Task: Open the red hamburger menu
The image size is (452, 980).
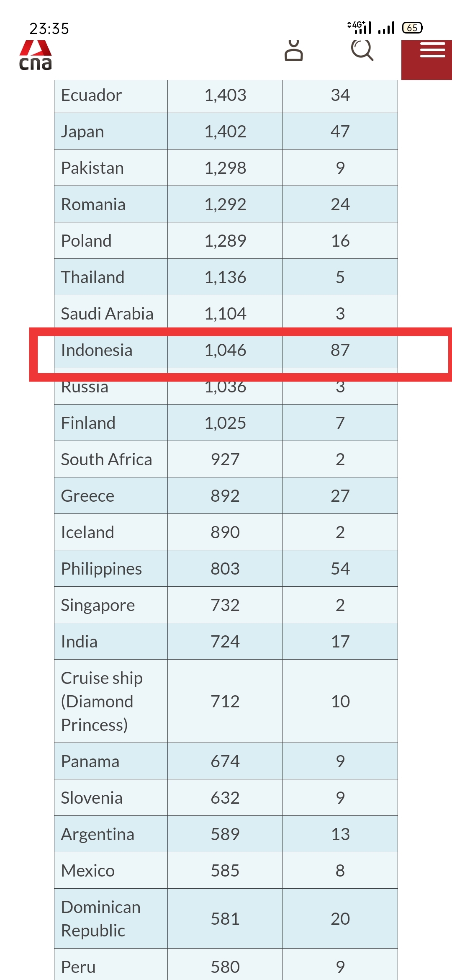Action: point(426,60)
